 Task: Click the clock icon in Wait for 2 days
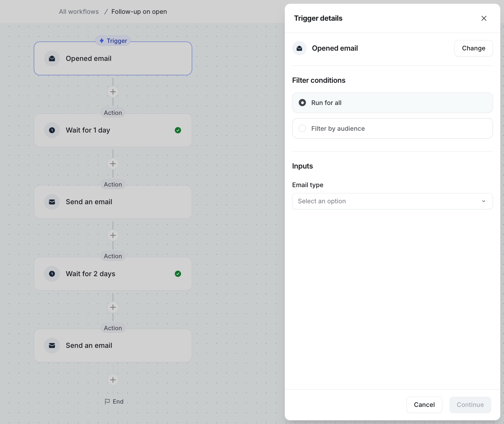pos(52,274)
